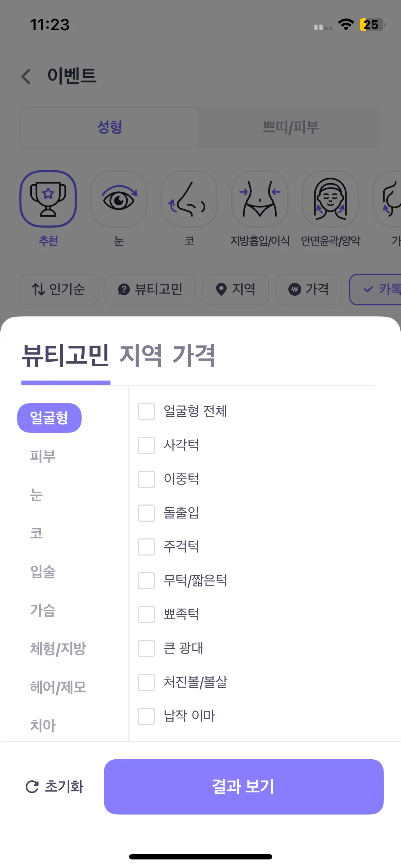The width and height of the screenshot is (401, 868).
Task: Tick the 돌출입 checkbox
Action: click(x=146, y=513)
